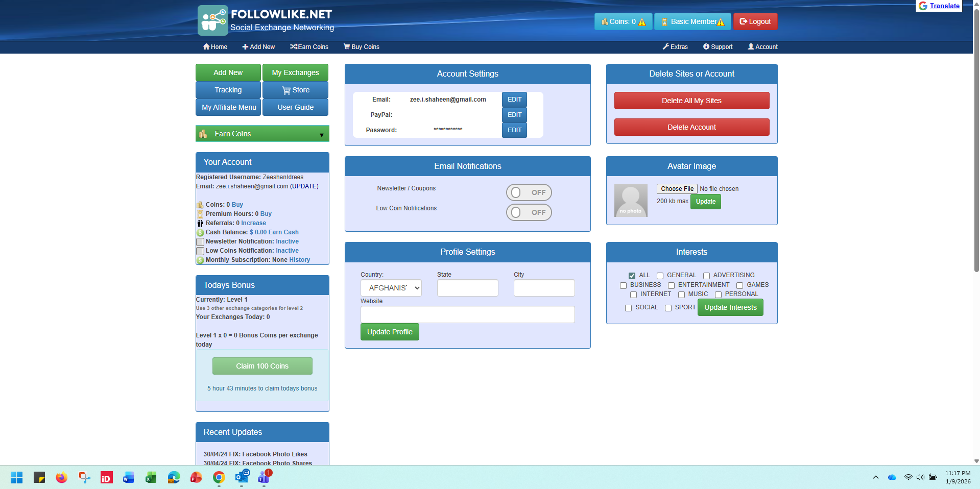This screenshot has height=489, width=980.
Task: Click EDIT next to the Password field
Action: (x=514, y=130)
